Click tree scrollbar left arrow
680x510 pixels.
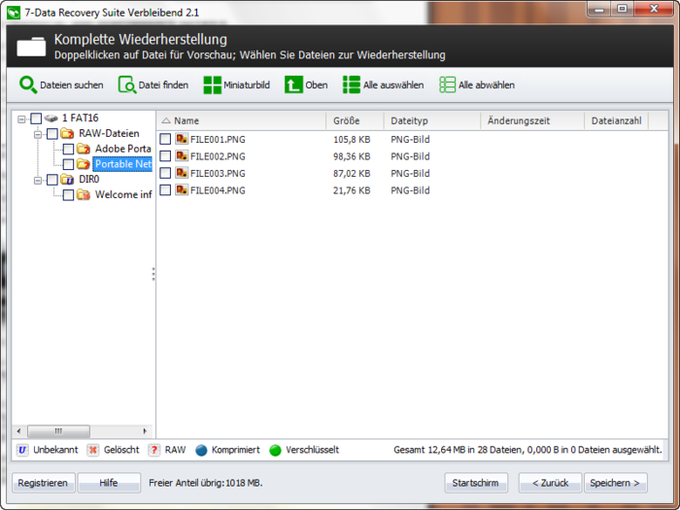coord(19,431)
